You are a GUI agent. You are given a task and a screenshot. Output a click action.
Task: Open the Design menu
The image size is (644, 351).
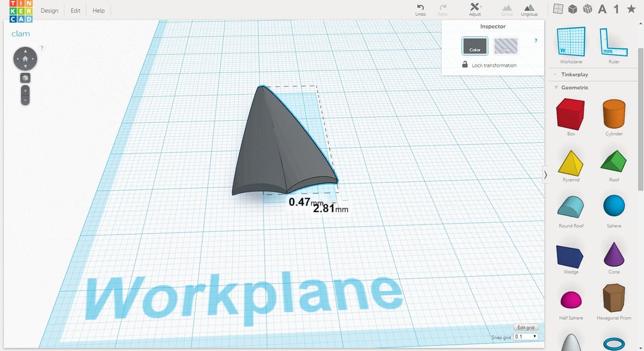point(49,11)
